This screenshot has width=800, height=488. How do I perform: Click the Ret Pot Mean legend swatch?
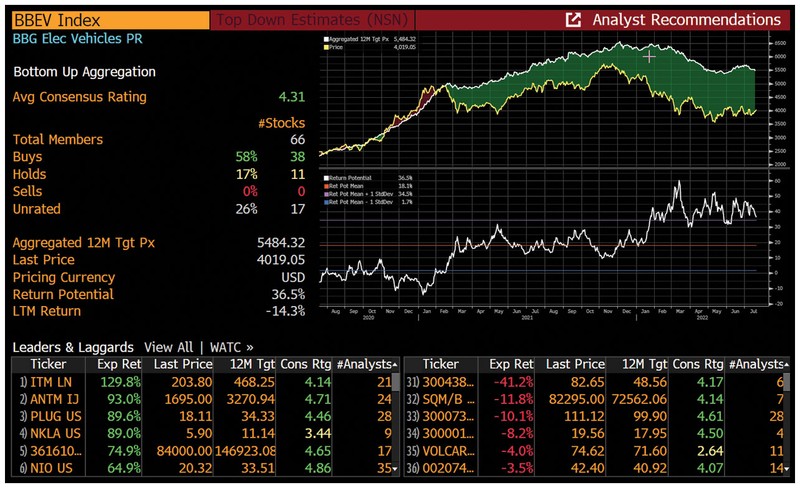(x=327, y=186)
